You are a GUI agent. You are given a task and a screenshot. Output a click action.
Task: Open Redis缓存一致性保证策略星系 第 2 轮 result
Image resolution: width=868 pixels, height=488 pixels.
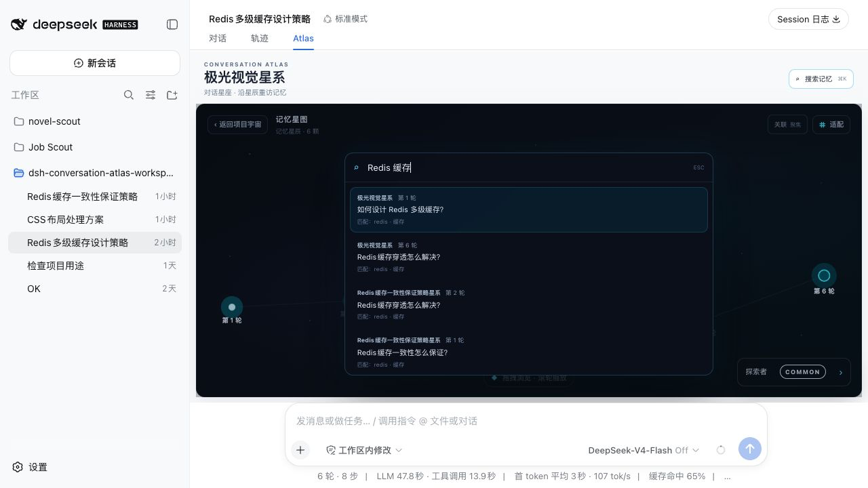[x=529, y=305]
